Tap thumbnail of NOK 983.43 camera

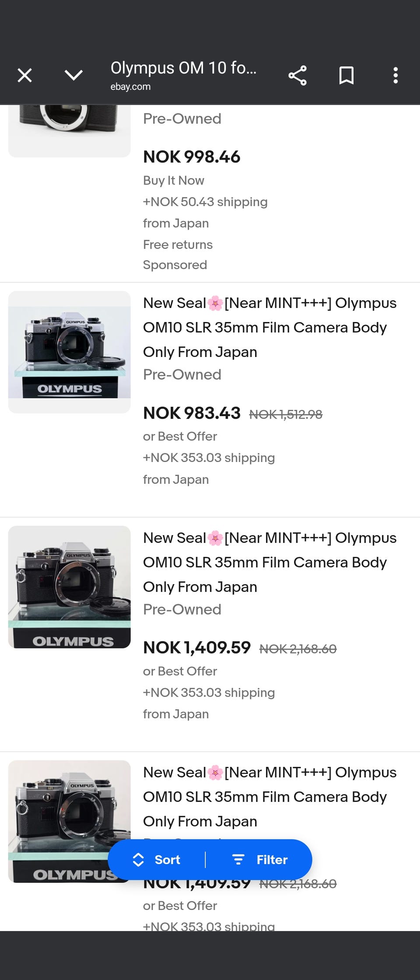point(70,352)
